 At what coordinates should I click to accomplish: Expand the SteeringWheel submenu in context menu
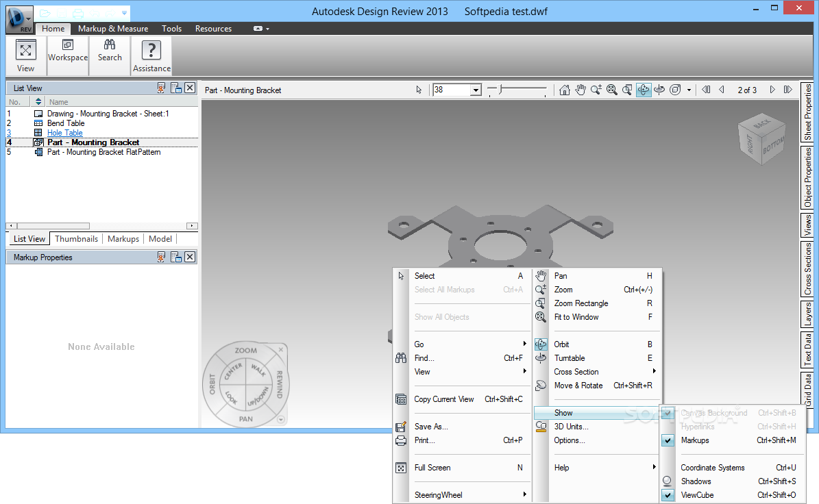pyautogui.click(x=463, y=494)
